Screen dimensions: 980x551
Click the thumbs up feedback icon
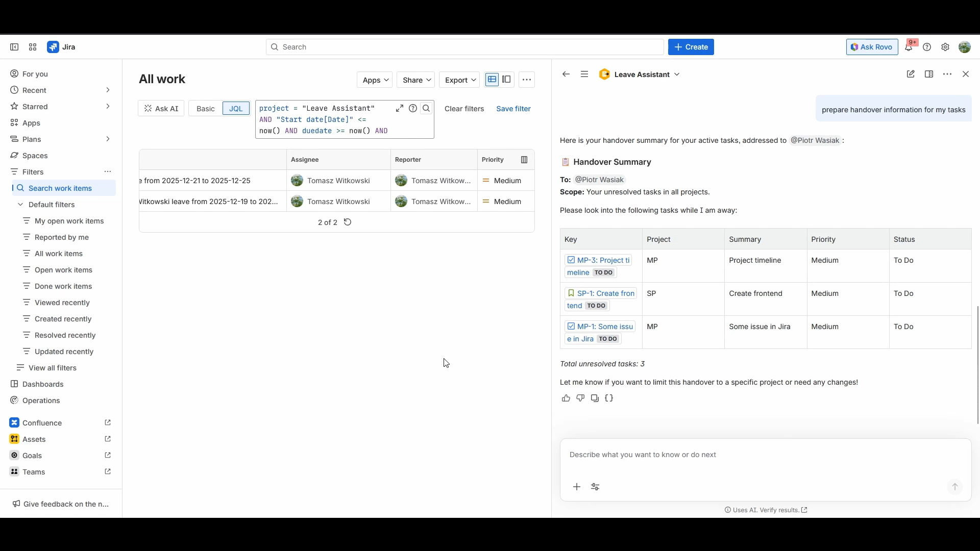[566, 398]
